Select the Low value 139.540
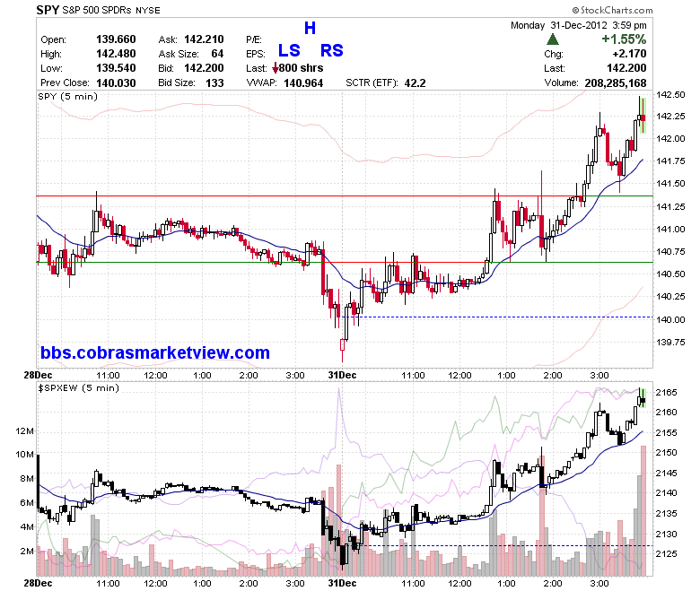700x591 pixels. (x=116, y=68)
